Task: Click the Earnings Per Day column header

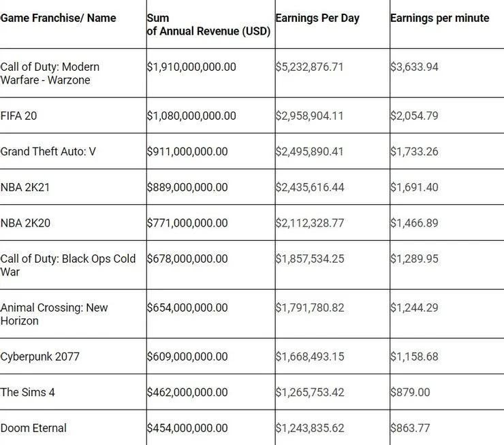Action: point(317,18)
